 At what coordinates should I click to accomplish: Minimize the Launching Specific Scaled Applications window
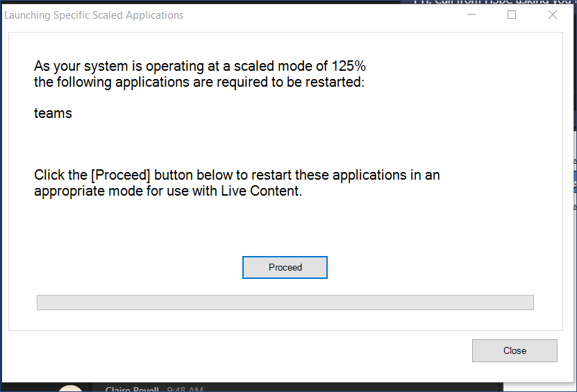point(471,15)
